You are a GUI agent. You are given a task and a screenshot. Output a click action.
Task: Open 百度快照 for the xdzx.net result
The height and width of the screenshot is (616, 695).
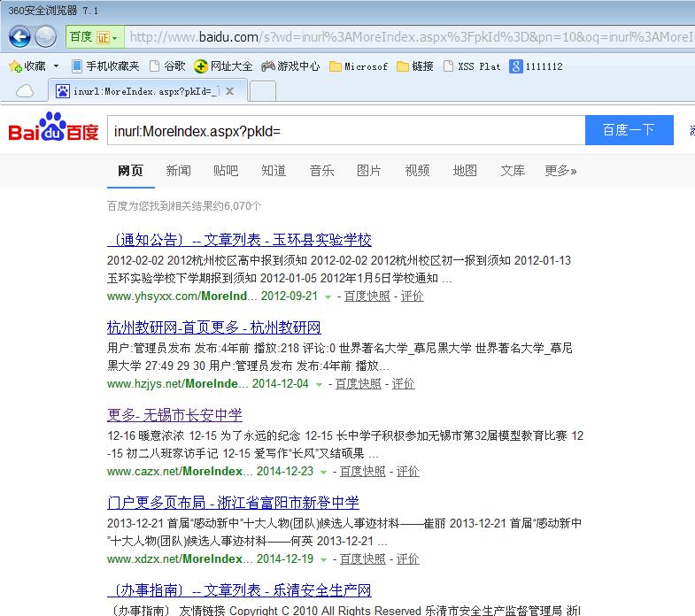pos(363,558)
